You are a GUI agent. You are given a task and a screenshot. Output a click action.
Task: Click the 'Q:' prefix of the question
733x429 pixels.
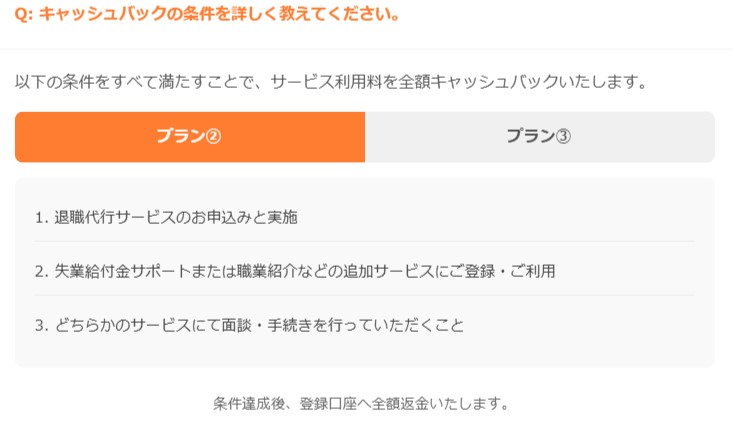[23, 14]
